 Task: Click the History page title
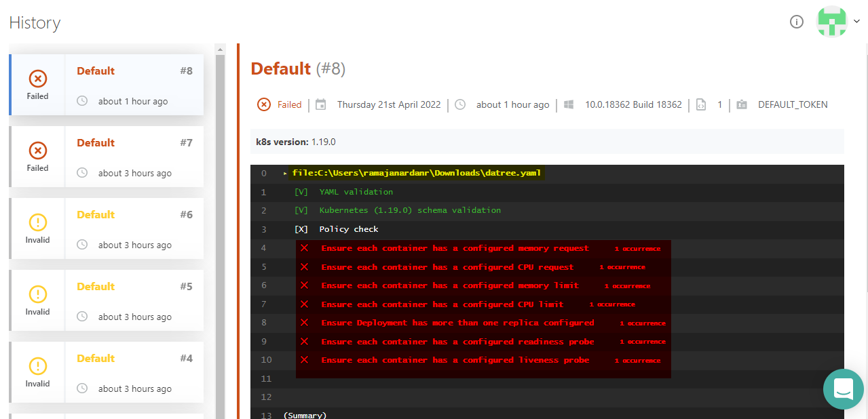35,22
